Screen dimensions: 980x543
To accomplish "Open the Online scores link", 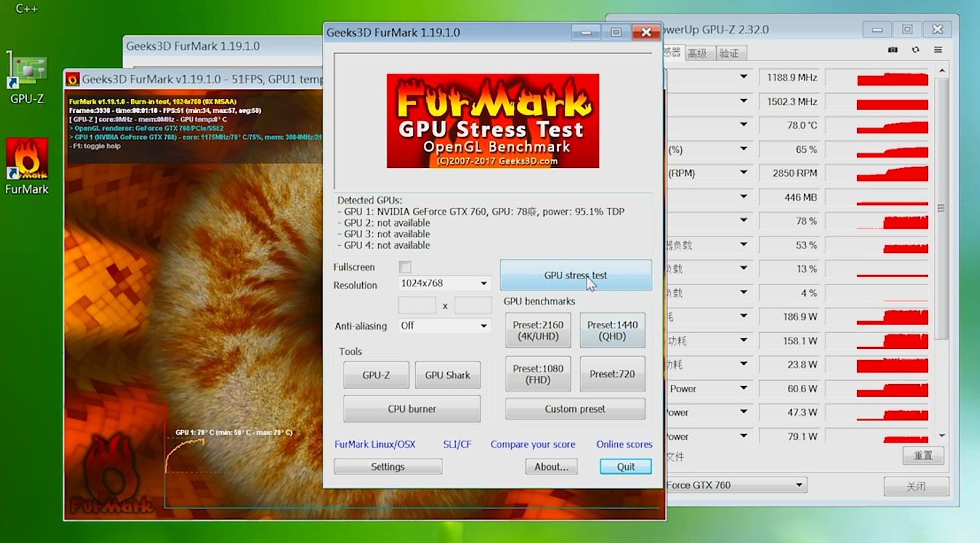I will coord(624,444).
